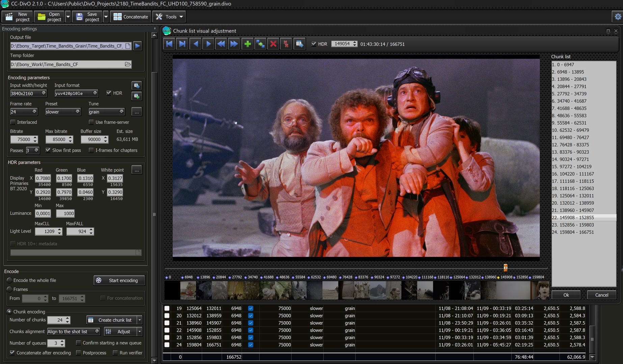Expand Create chunk list dropdown arrow
The width and height of the screenshot is (623, 364).
click(x=140, y=320)
